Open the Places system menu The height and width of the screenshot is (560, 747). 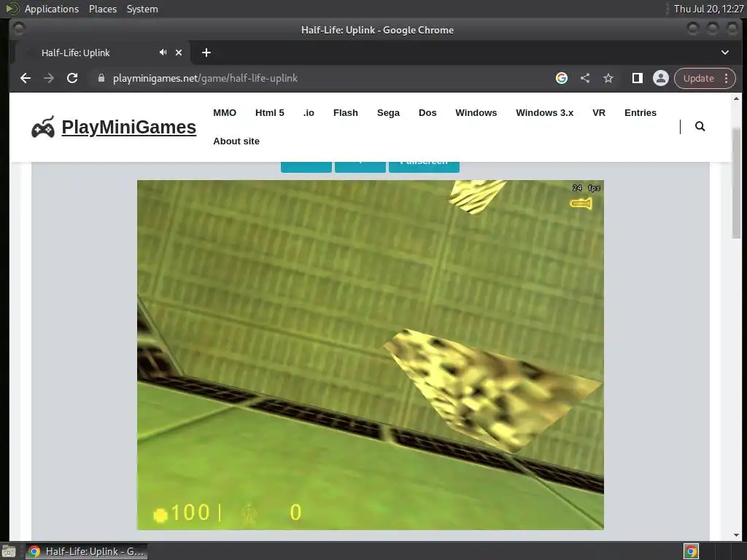[103, 9]
